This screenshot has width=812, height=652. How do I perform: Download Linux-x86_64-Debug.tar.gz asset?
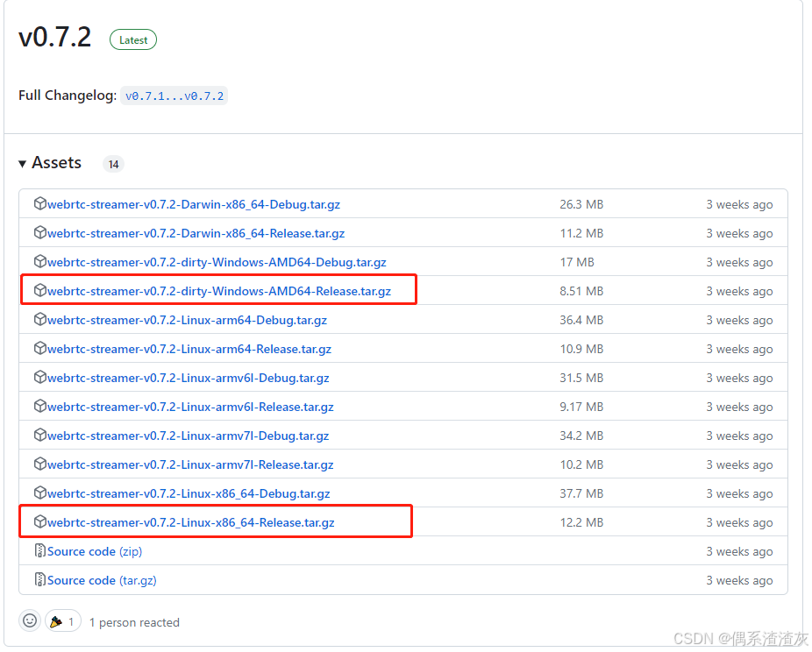coord(189,494)
